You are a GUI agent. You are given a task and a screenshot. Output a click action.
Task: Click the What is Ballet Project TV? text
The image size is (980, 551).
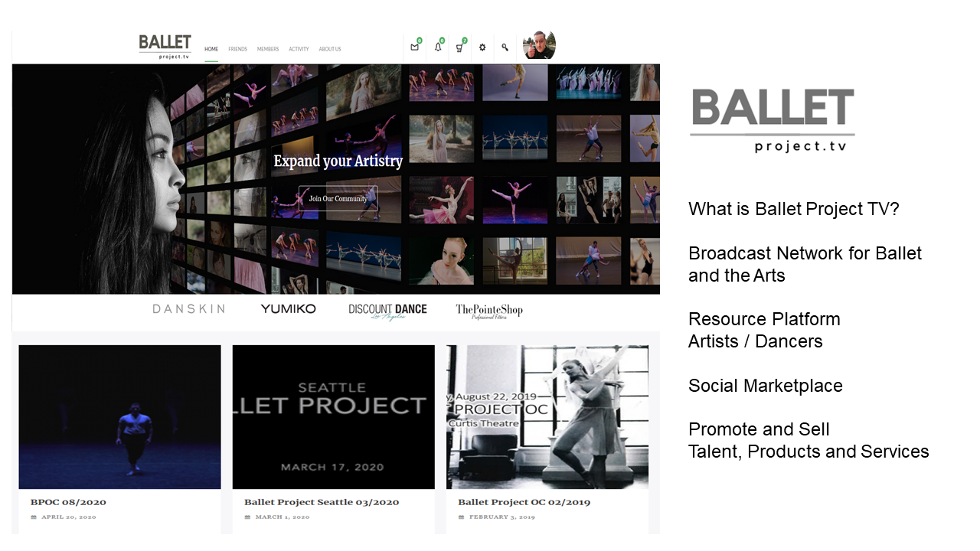pos(794,208)
